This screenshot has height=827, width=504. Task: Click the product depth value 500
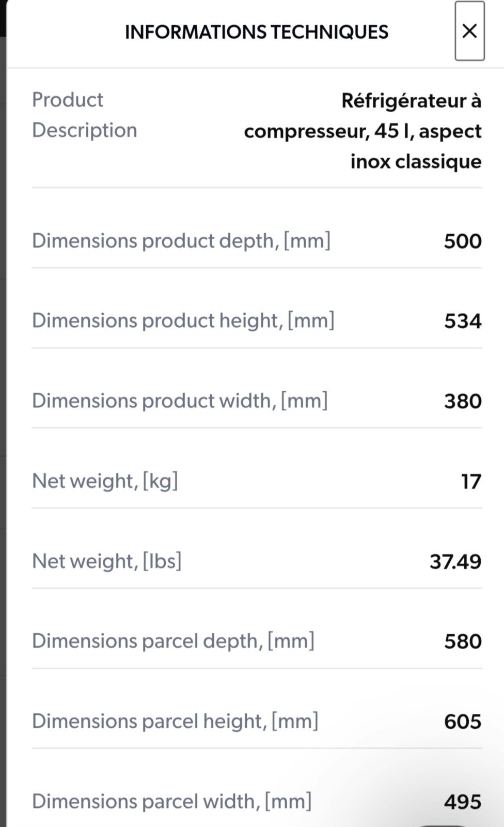point(463,241)
